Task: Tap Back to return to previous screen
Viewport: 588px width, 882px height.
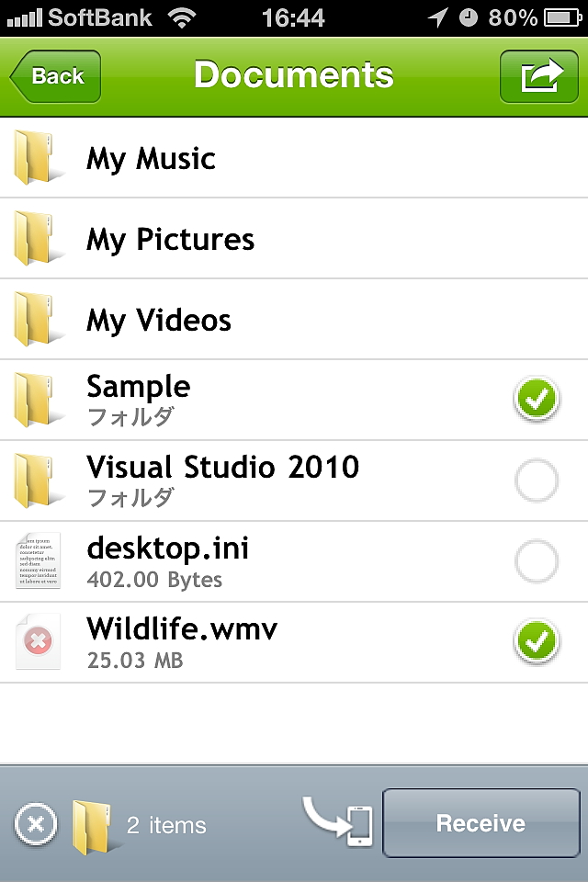Action: [53, 76]
